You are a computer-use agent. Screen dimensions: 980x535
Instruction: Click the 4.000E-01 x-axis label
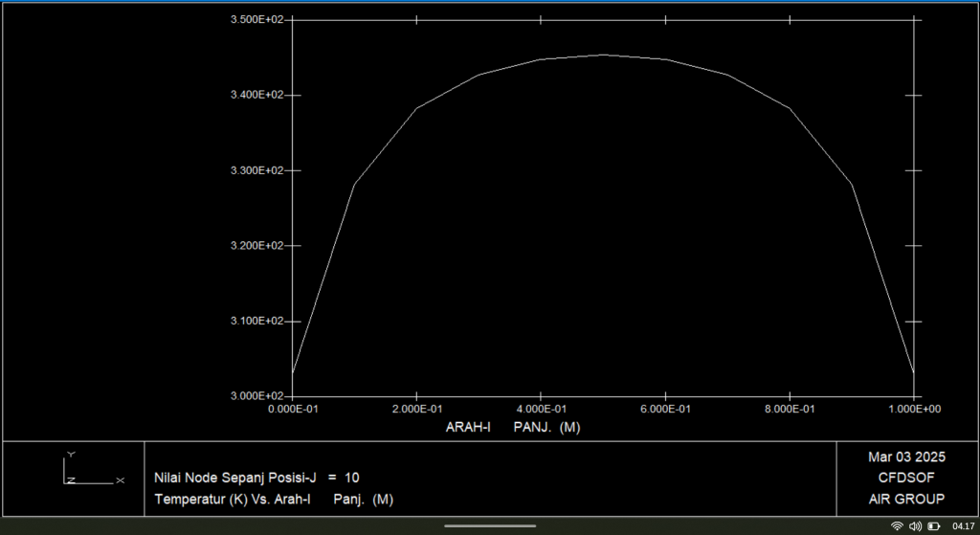pyautogui.click(x=541, y=410)
